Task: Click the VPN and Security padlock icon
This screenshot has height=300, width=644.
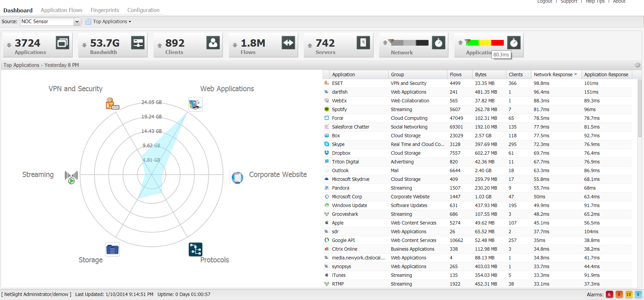Action: pyautogui.click(x=112, y=104)
